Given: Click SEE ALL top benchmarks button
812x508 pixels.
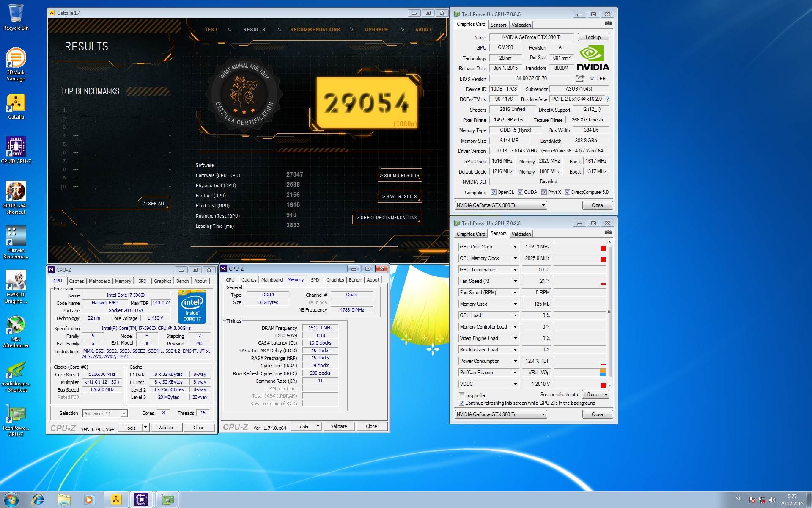Looking at the screenshot, I should coord(154,204).
